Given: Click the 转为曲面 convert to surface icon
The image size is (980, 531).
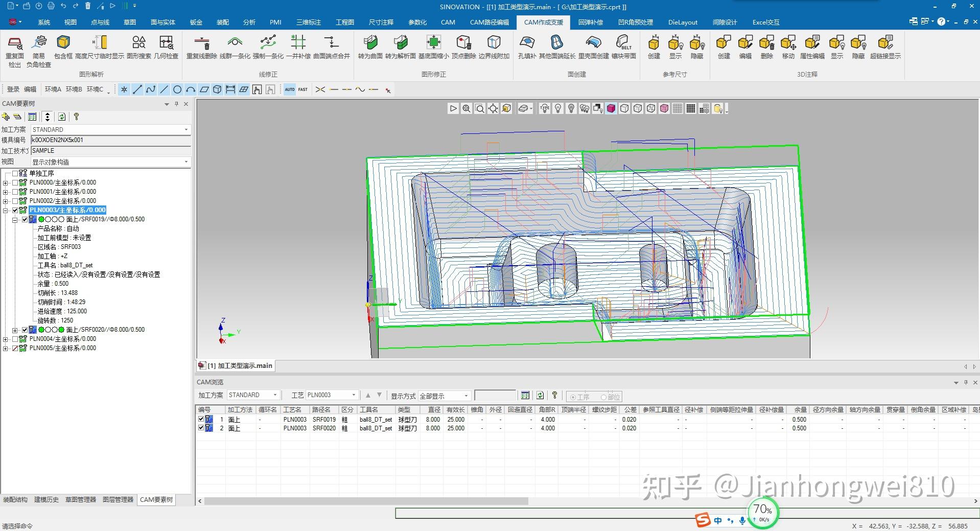Looking at the screenshot, I should point(370,43).
